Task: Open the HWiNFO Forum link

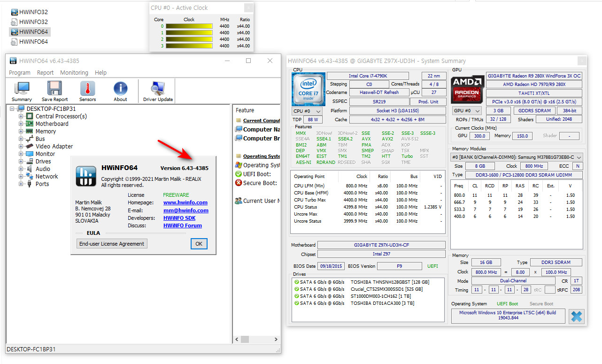Action: click(183, 225)
